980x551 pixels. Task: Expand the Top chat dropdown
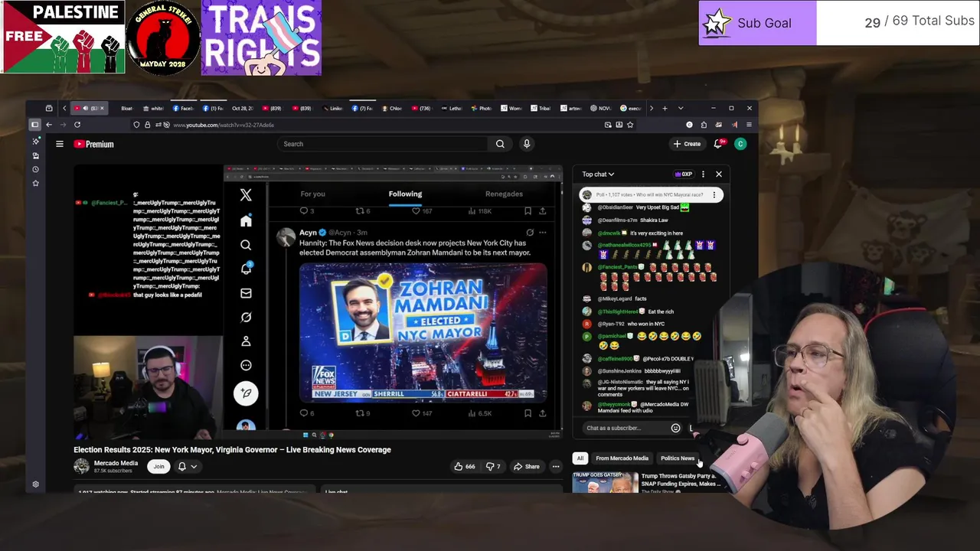point(598,174)
